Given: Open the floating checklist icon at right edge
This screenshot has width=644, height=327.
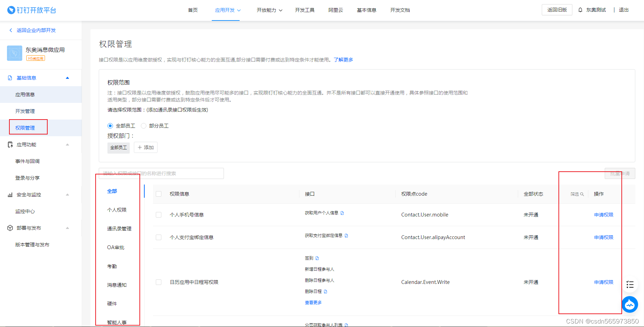Looking at the screenshot, I should [630, 285].
